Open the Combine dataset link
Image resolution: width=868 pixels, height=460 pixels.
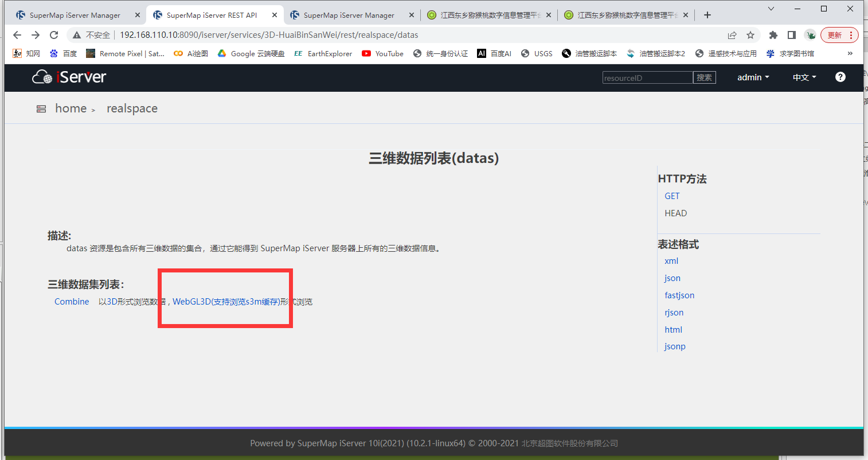(x=72, y=302)
